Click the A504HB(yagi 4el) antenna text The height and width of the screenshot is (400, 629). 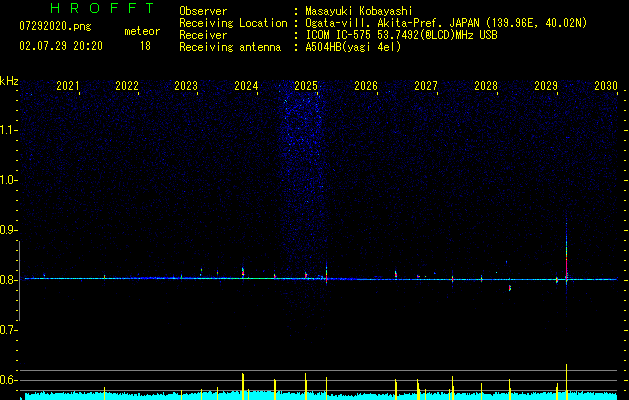353,47
